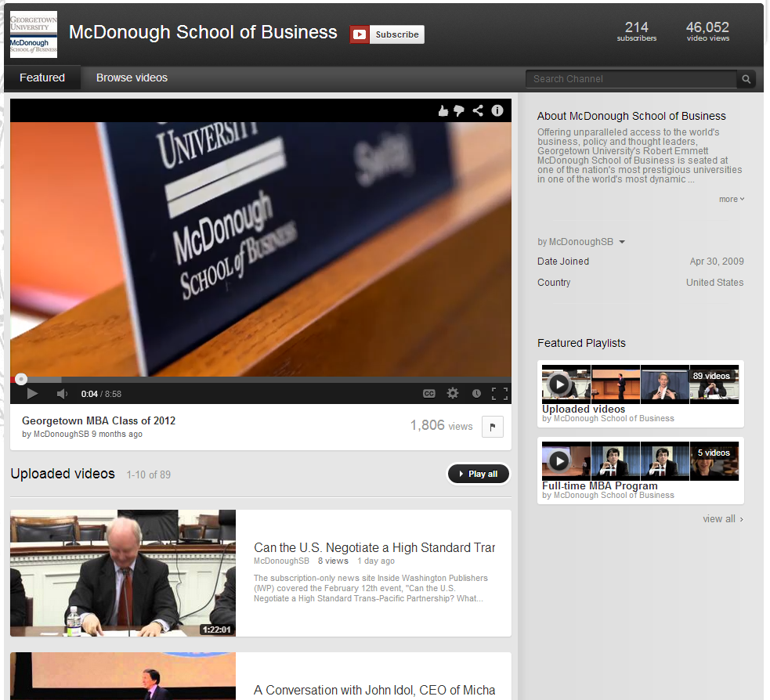Switch to the Browse videos tab
This screenshot has height=700, width=770.
pyautogui.click(x=132, y=78)
